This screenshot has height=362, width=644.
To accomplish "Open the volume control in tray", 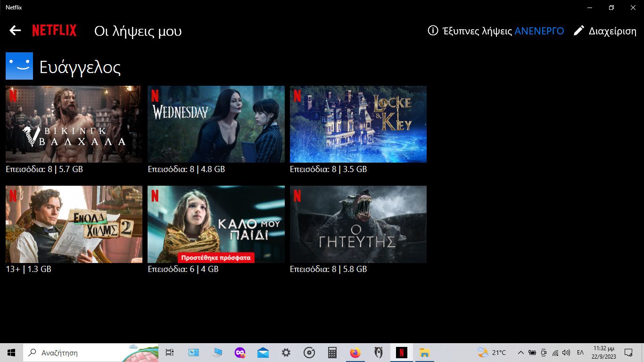I will [x=566, y=353].
